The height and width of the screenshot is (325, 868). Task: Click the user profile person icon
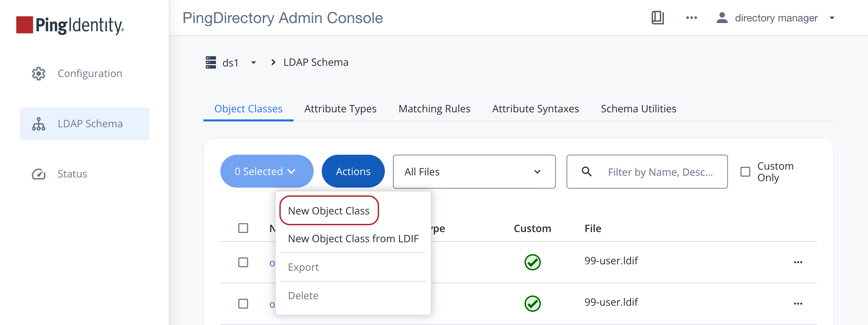tap(722, 18)
